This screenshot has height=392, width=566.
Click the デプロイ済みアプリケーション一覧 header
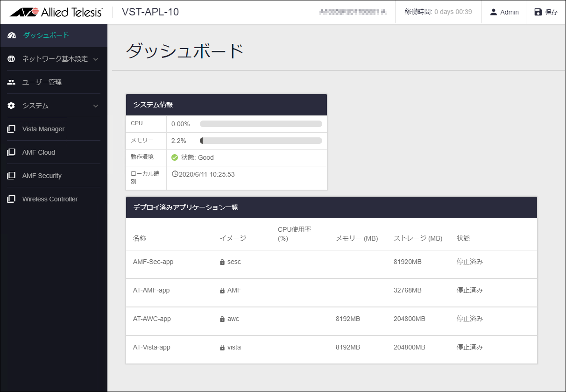point(332,207)
